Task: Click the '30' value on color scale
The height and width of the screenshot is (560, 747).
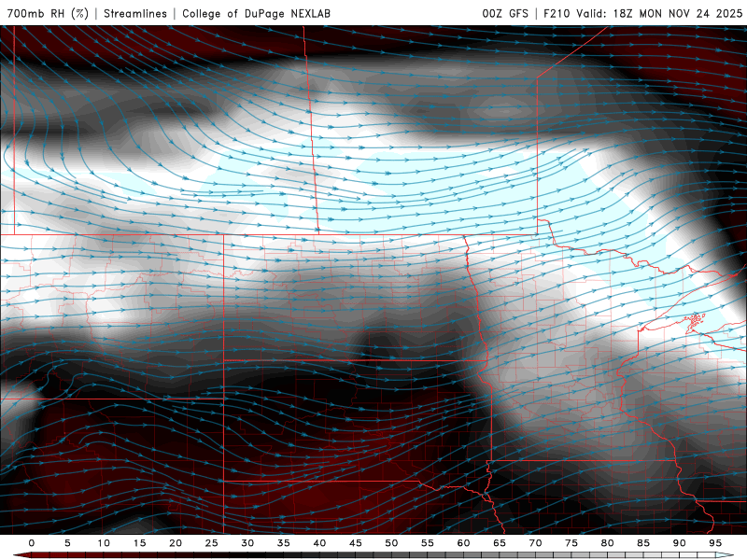Action: pyautogui.click(x=247, y=543)
